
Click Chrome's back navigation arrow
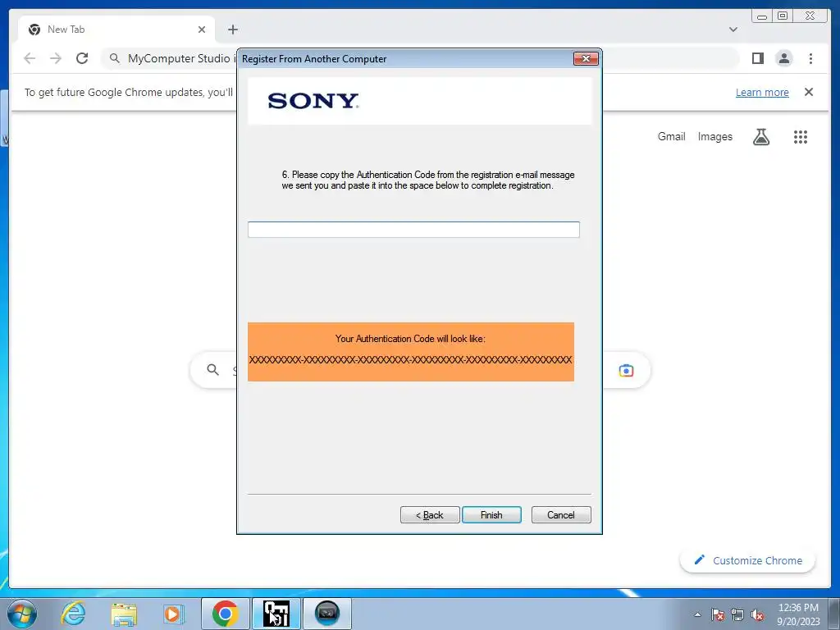30,58
